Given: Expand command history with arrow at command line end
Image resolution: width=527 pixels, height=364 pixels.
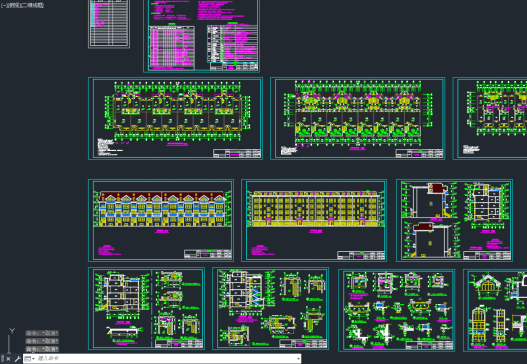Looking at the screenshot, I should (298, 359).
